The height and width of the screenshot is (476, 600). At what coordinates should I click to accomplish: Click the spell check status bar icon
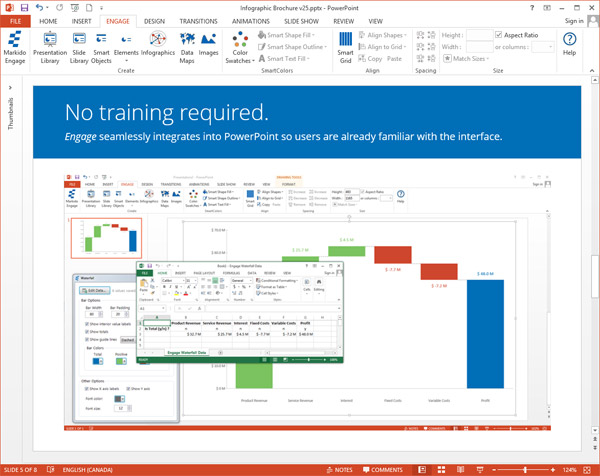pos(50,469)
